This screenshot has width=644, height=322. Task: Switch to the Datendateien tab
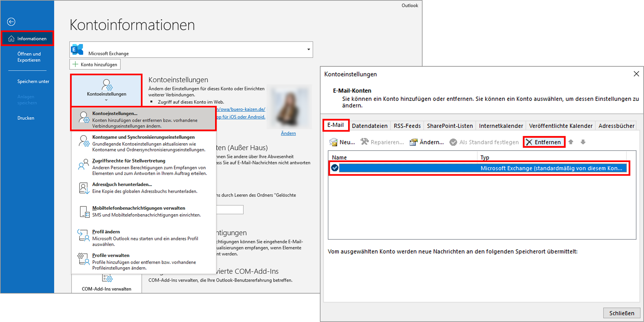pyautogui.click(x=370, y=126)
